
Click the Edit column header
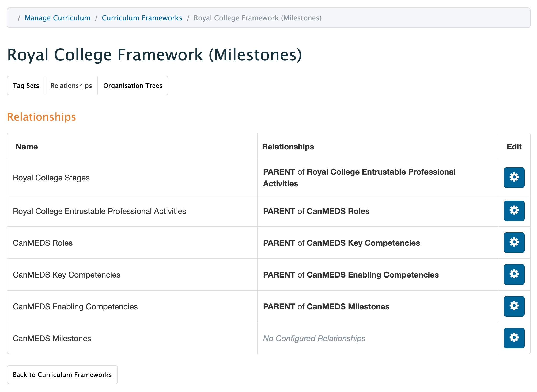[x=514, y=147]
